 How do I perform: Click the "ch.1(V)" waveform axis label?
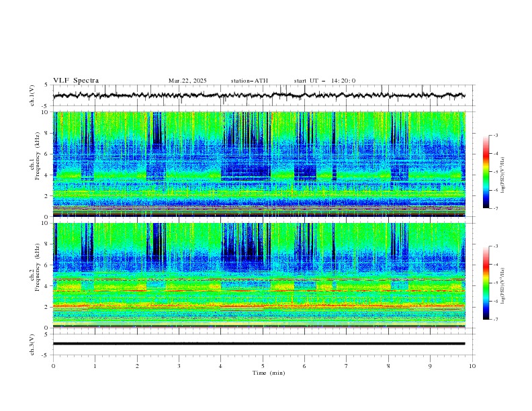(32, 95)
